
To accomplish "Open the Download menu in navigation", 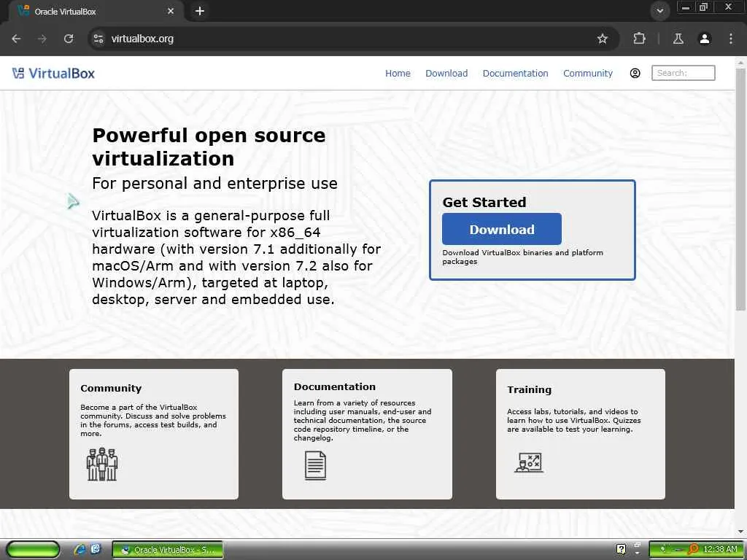I will coord(446,74).
